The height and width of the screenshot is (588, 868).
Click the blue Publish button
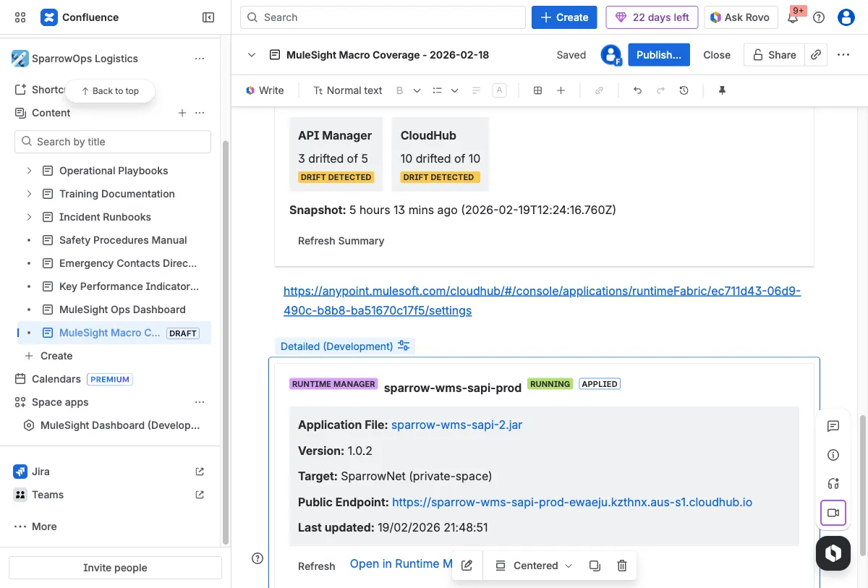click(x=658, y=55)
